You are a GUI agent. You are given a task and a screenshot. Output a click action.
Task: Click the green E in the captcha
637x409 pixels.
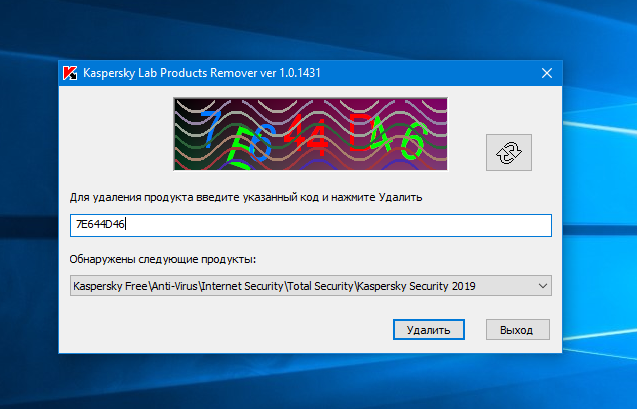tap(238, 144)
